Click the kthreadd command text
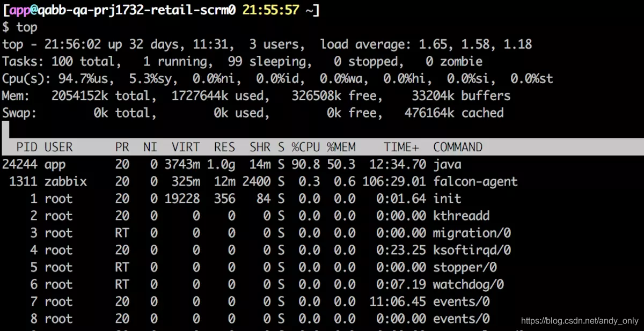644x331 pixels. tap(462, 216)
